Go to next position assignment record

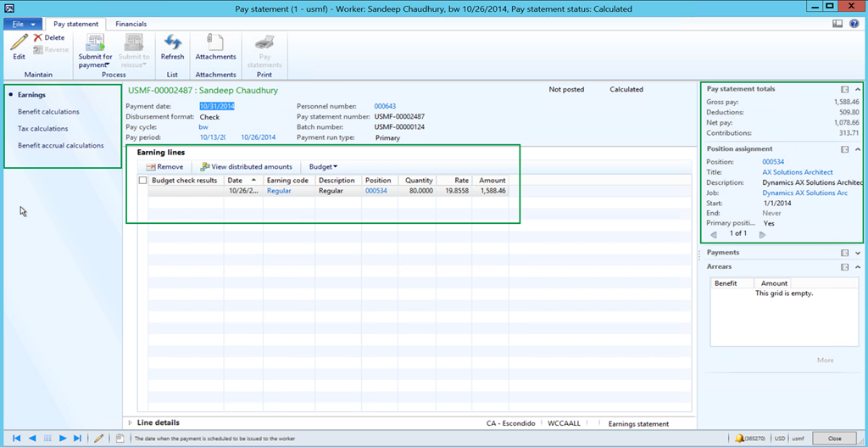click(762, 234)
